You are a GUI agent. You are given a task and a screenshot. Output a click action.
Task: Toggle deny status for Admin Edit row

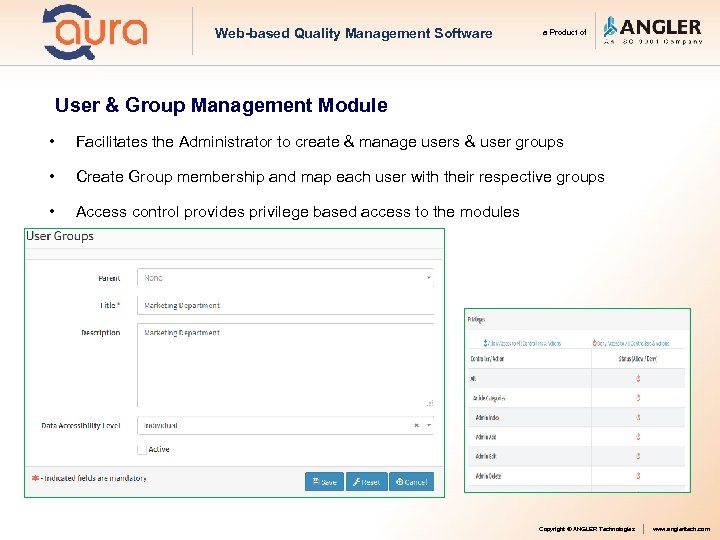(x=638, y=456)
